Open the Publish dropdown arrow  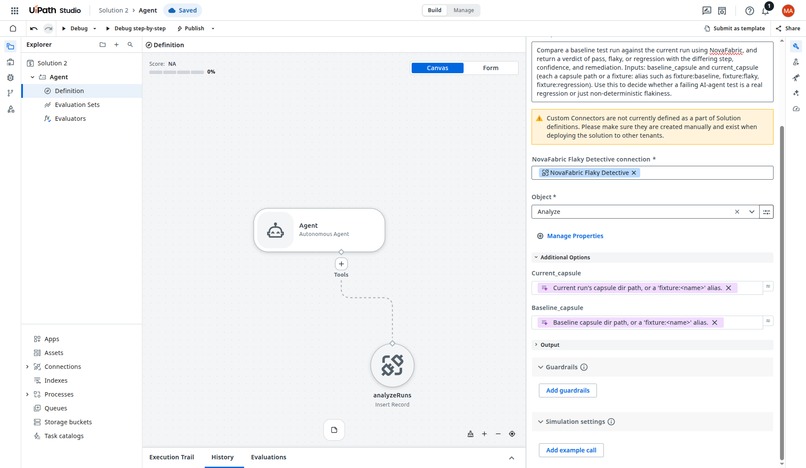point(213,29)
